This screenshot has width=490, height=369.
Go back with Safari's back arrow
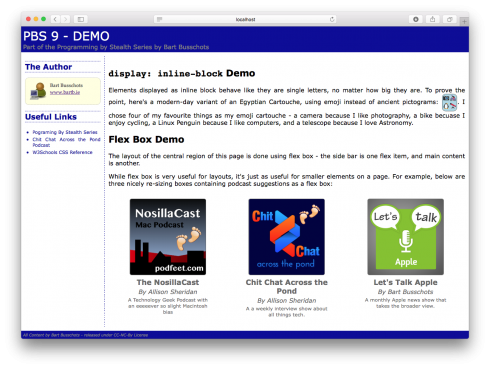55,19
